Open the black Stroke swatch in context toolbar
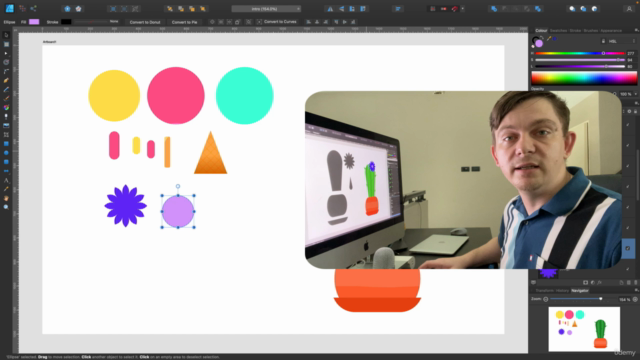 click(66, 22)
